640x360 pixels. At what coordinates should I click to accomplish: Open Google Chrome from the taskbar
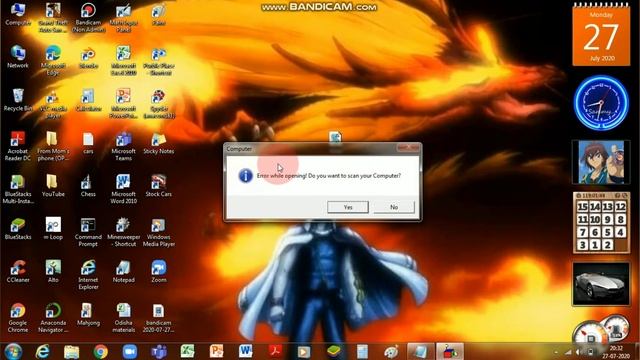tap(100, 351)
